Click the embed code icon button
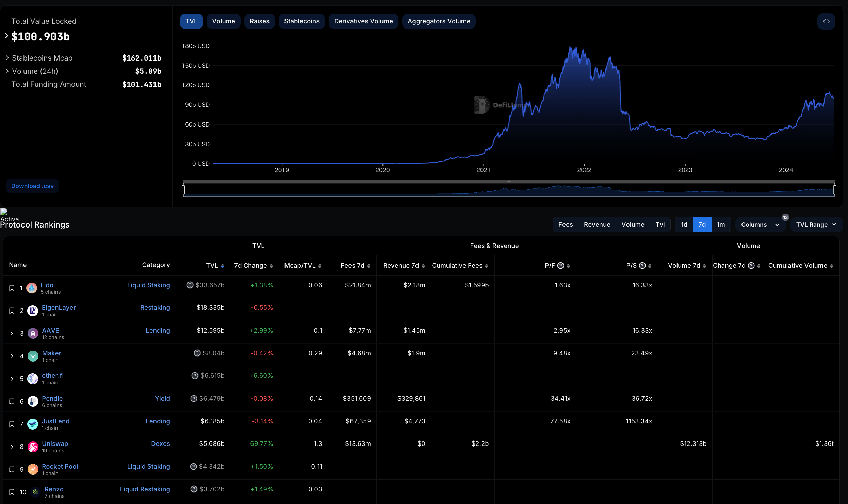Viewport: 848px width, 504px height. pyautogui.click(x=826, y=21)
